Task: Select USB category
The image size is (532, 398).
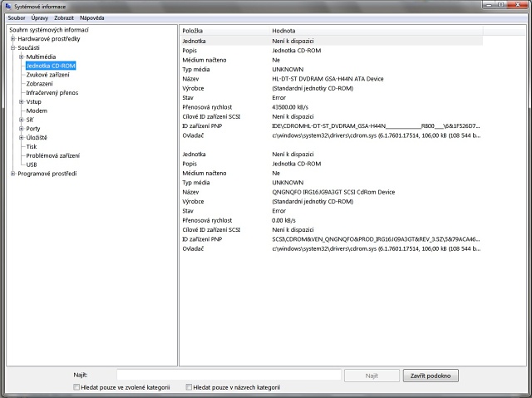Action: click(32, 165)
